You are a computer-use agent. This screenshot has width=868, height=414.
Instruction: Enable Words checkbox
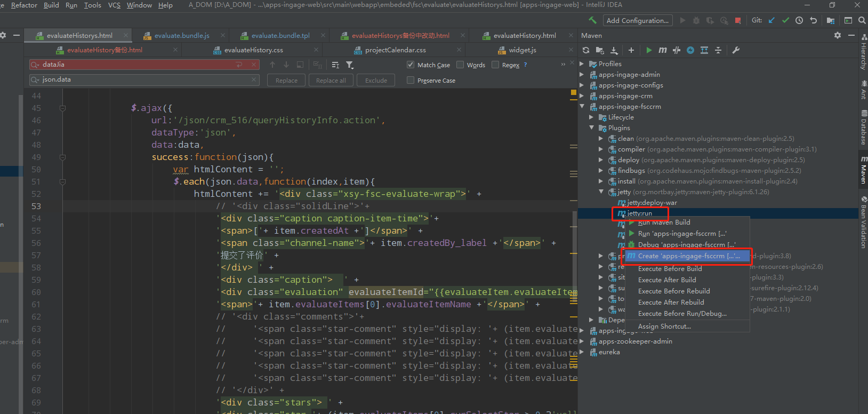[x=460, y=65]
